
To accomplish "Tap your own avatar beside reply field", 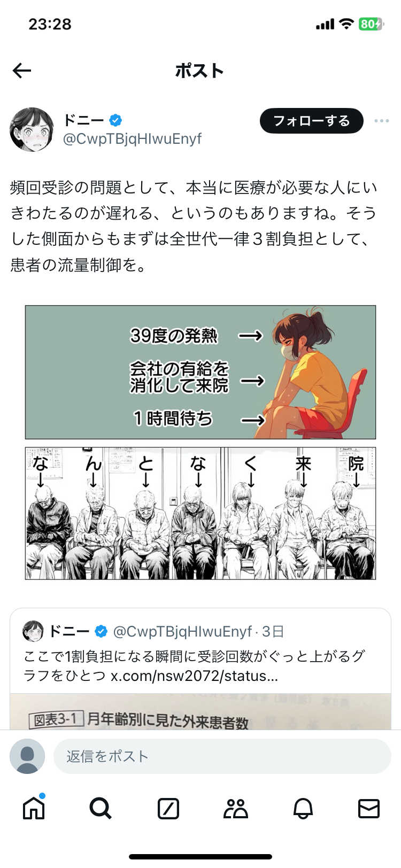I will (27, 756).
